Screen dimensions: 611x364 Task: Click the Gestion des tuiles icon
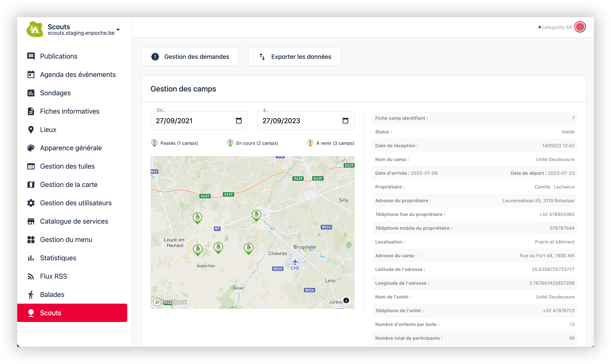tap(31, 166)
